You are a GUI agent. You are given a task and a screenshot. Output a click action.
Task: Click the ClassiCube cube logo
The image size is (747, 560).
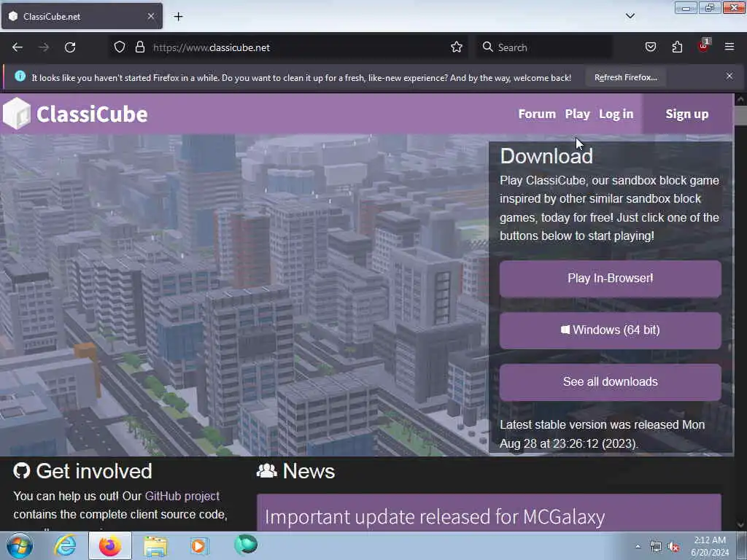[x=17, y=113]
